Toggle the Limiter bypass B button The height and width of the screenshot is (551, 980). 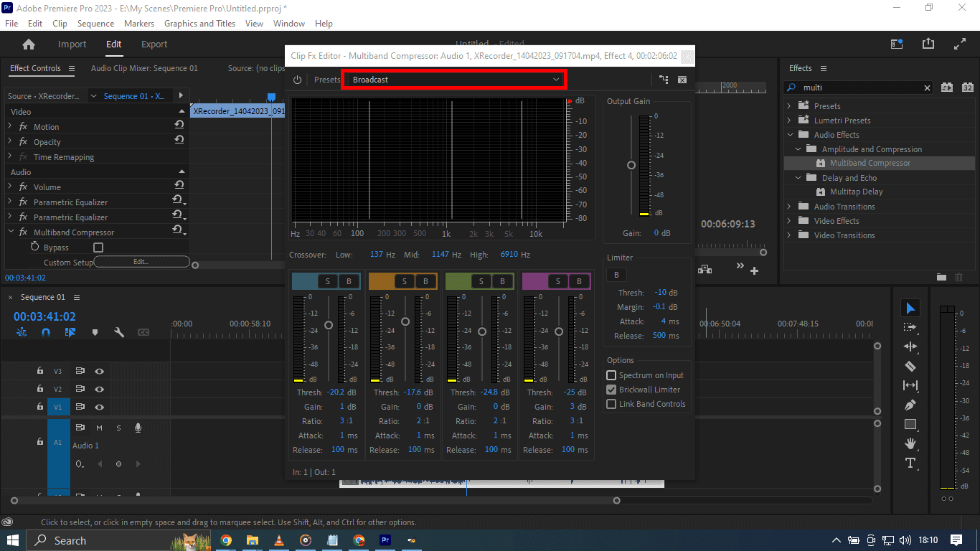616,275
